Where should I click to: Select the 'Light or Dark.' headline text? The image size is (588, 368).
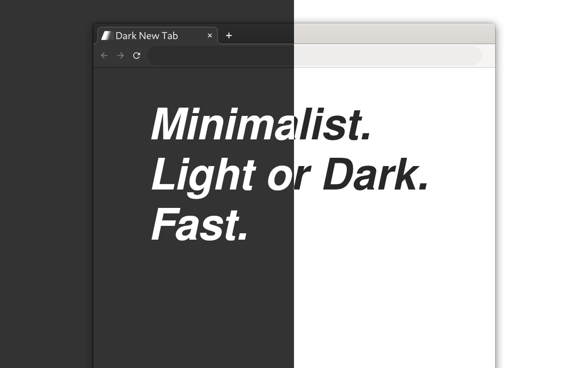[288, 175]
